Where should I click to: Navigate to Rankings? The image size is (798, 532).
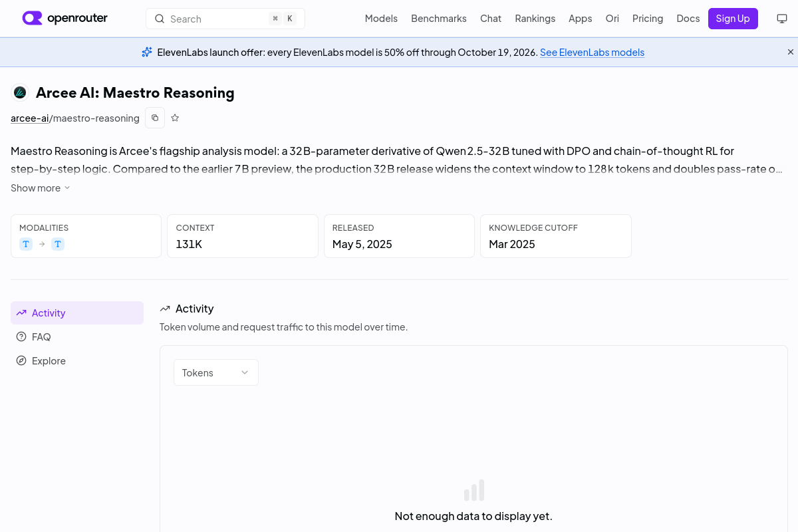pos(535,19)
